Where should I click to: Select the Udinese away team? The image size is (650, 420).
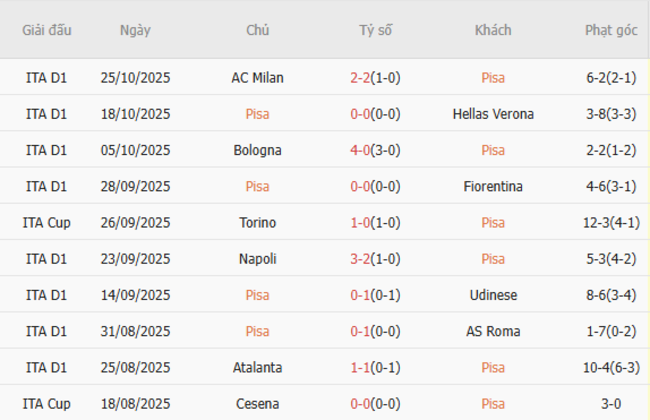coord(492,295)
